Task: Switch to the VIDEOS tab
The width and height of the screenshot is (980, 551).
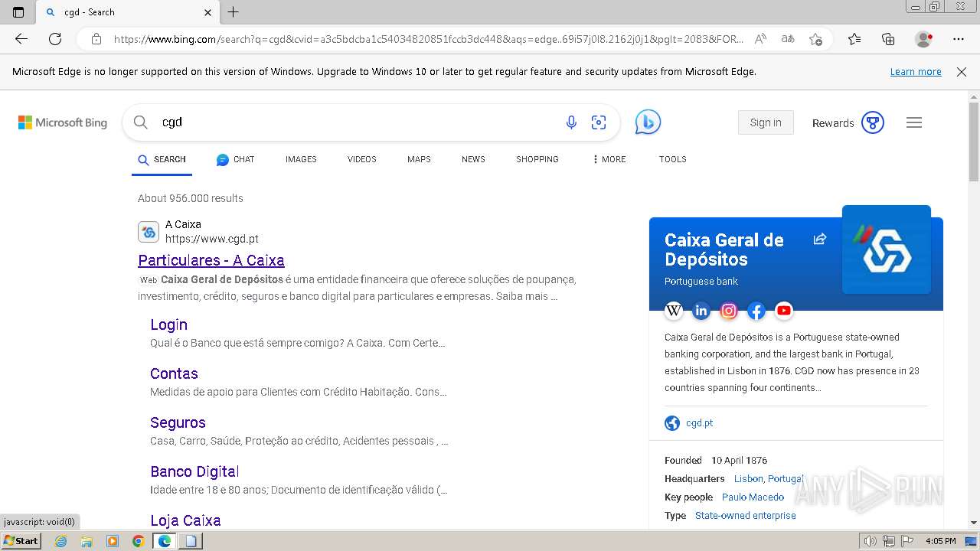Action: pos(362,159)
